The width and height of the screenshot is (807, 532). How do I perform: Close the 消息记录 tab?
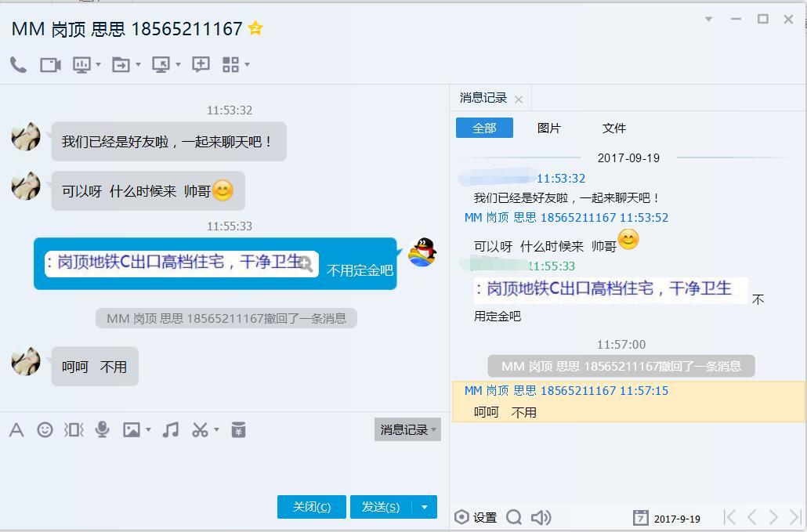pyautogui.click(x=519, y=100)
